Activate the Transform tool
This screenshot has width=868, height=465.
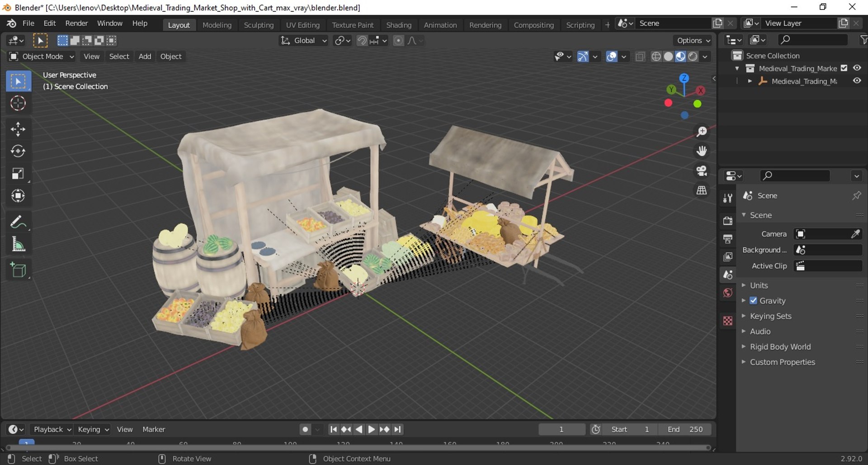(18, 196)
